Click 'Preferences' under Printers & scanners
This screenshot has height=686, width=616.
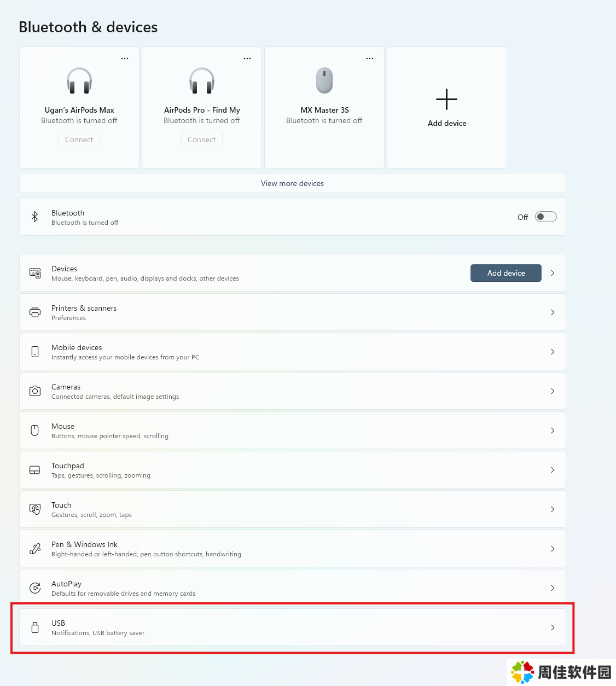click(x=68, y=318)
